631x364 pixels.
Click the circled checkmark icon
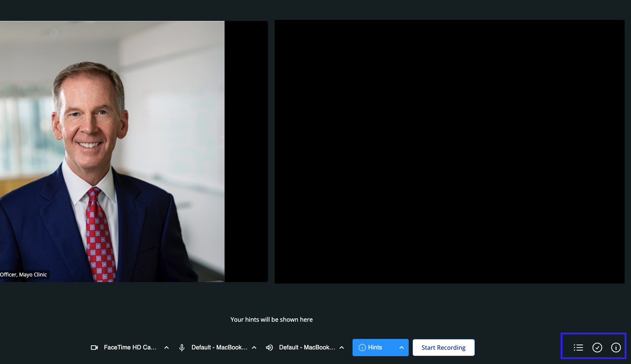pyautogui.click(x=597, y=348)
